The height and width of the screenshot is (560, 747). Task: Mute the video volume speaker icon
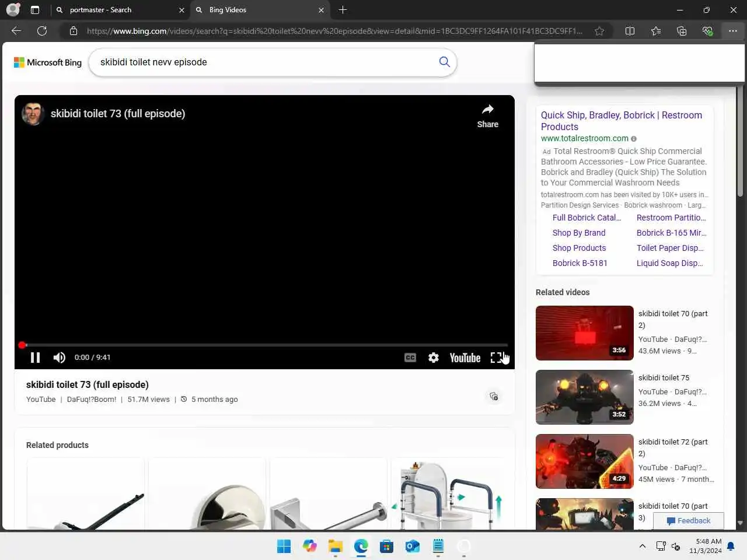click(60, 358)
